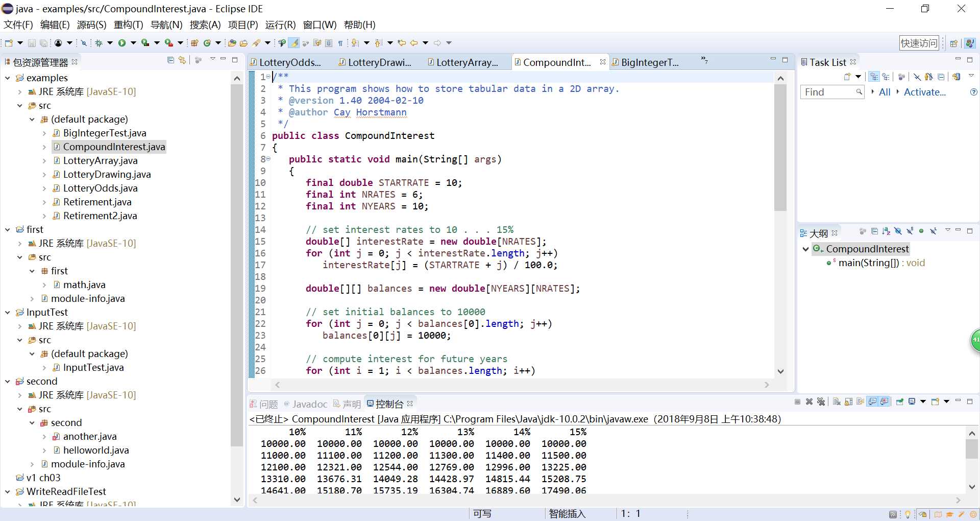Click the Next Annotation arrow icon
This screenshot has width=980, height=521.
[x=354, y=43]
